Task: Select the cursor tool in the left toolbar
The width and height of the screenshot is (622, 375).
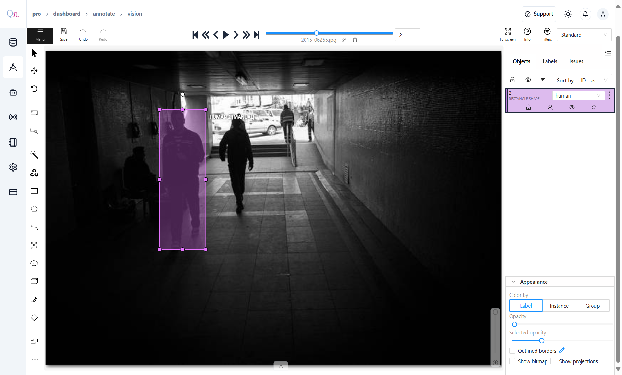Action: click(34, 53)
